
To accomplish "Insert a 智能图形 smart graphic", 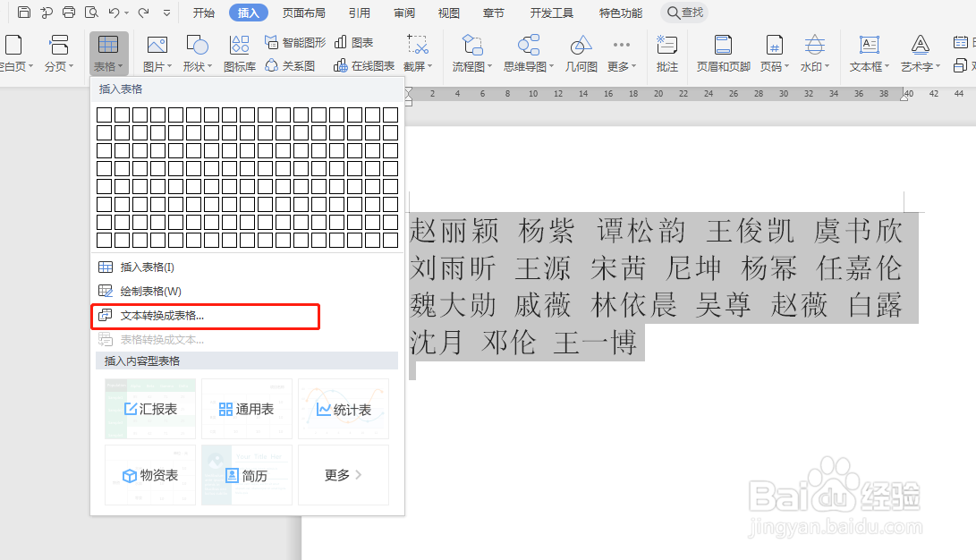I will point(295,42).
